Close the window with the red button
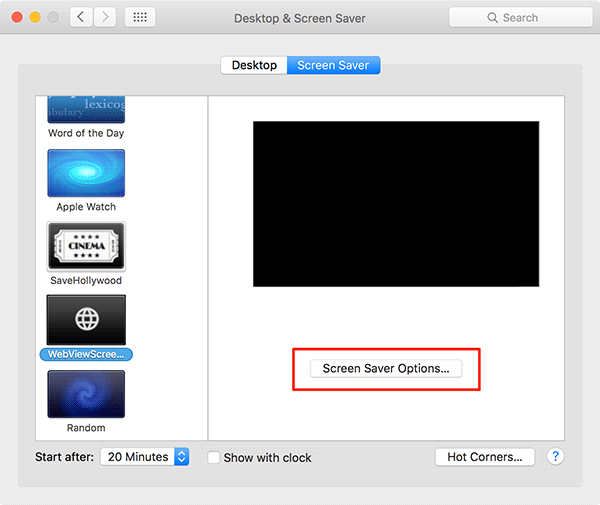 (17, 17)
